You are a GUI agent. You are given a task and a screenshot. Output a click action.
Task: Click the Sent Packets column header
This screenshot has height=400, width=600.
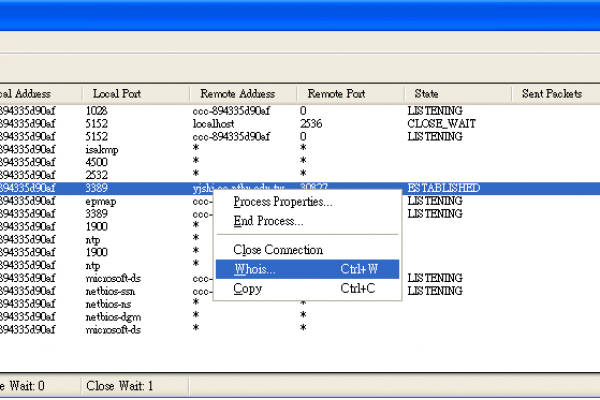(547, 93)
